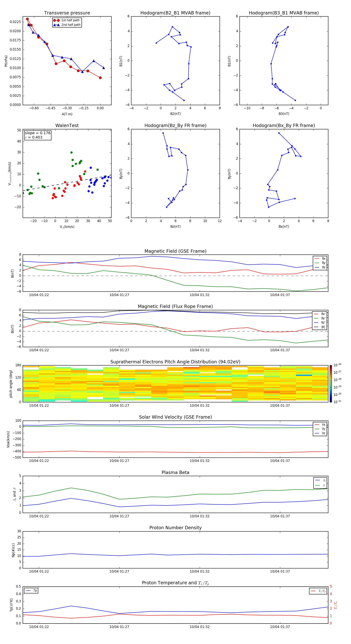
Task: Click the B3(nT) x-axis label
Action: tap(284, 114)
